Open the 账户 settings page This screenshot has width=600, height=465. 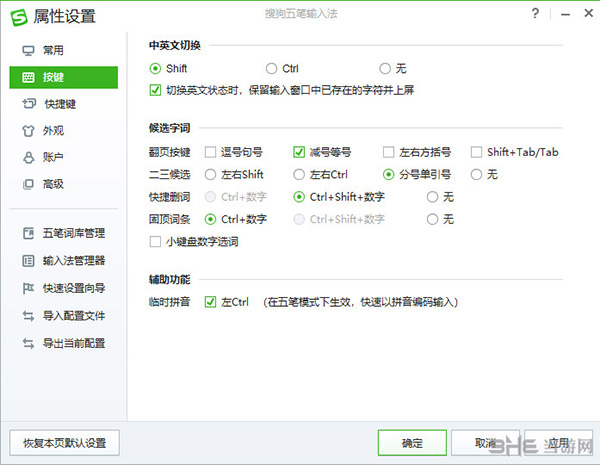tap(64, 157)
